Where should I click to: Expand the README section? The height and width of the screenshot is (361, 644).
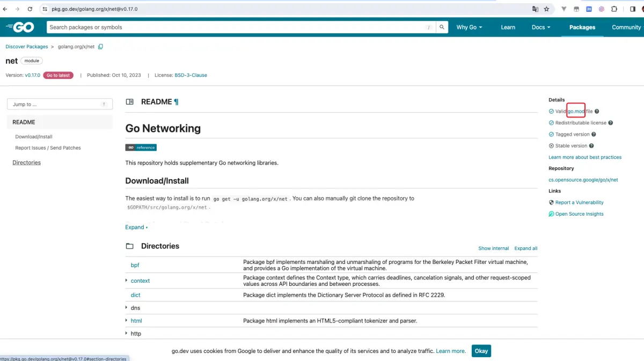tap(136, 227)
